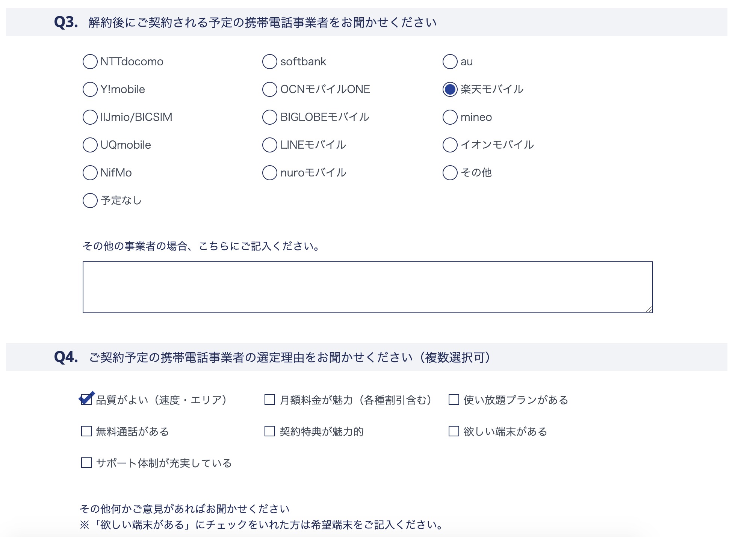Select the その他 radio button
The width and height of the screenshot is (756, 537).
click(450, 173)
